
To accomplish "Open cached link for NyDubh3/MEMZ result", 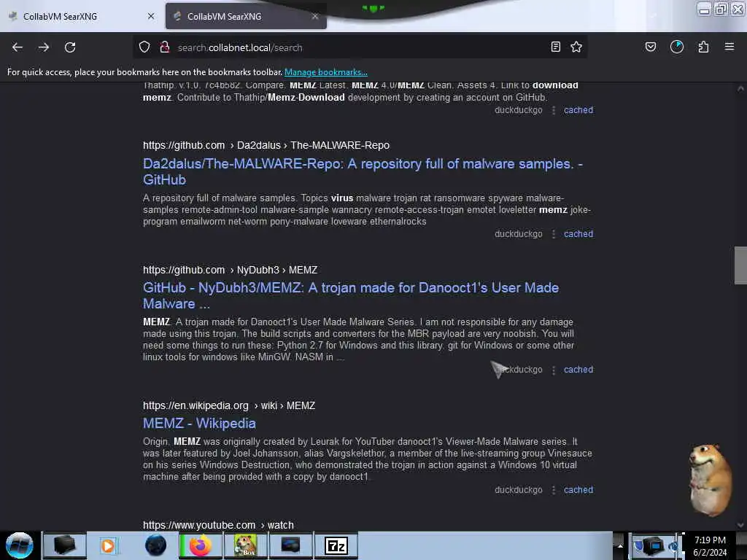I will click(578, 370).
